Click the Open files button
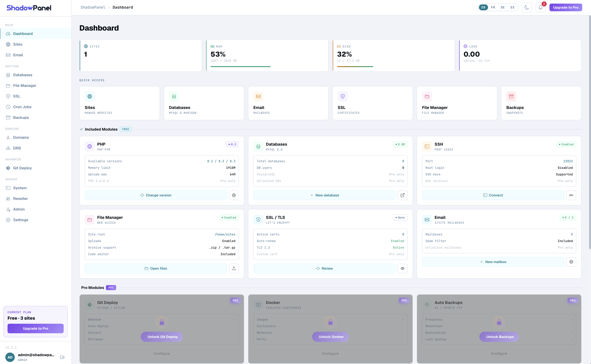 pos(156,268)
